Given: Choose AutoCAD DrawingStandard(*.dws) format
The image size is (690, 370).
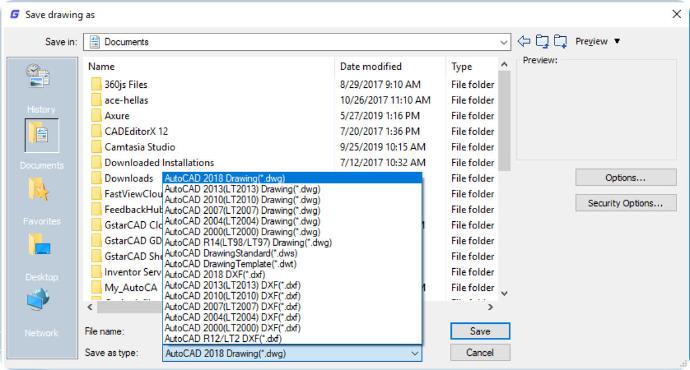Looking at the screenshot, I should [292, 253].
